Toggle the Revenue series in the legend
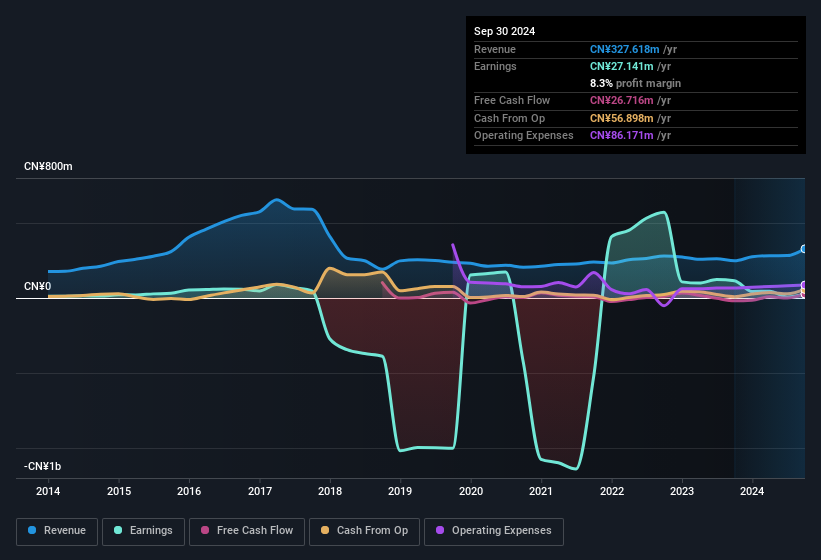This screenshot has width=821, height=560. point(57,531)
